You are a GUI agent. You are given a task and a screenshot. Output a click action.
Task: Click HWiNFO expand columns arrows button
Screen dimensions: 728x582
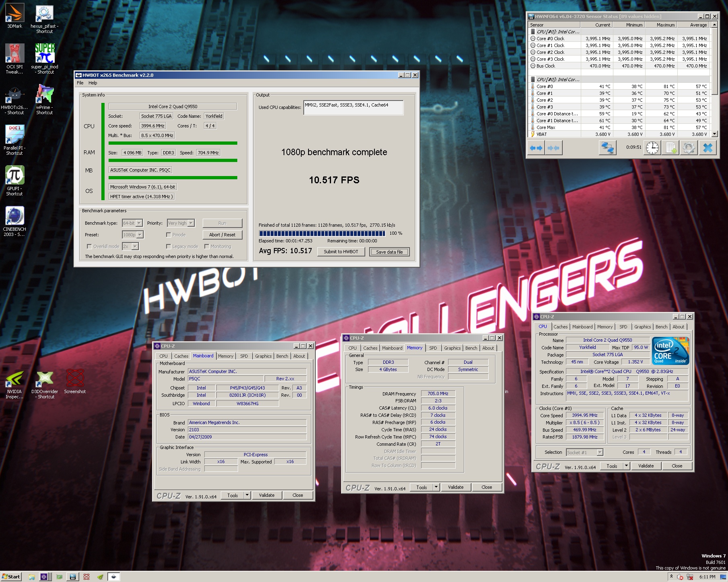[536, 148]
